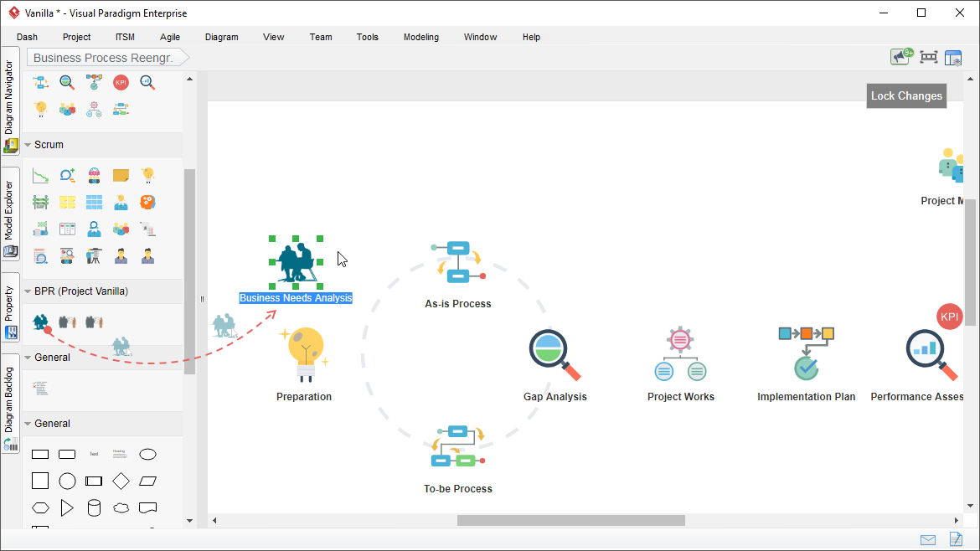
Task: Open the Project menu
Action: coord(76,37)
